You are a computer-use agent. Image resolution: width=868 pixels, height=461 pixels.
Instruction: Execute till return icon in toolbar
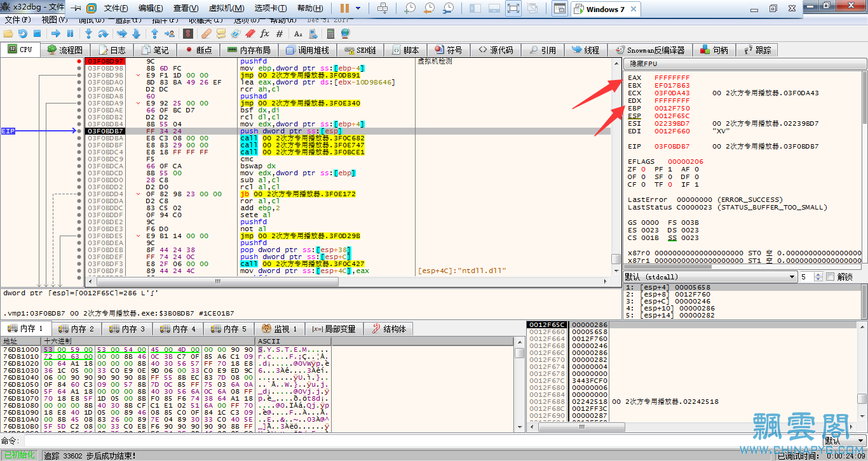pyautogui.click(x=156, y=33)
